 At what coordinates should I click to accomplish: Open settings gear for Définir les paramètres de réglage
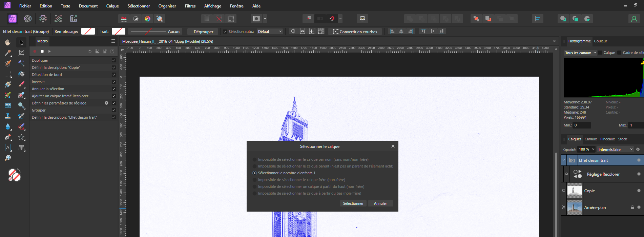tap(106, 103)
